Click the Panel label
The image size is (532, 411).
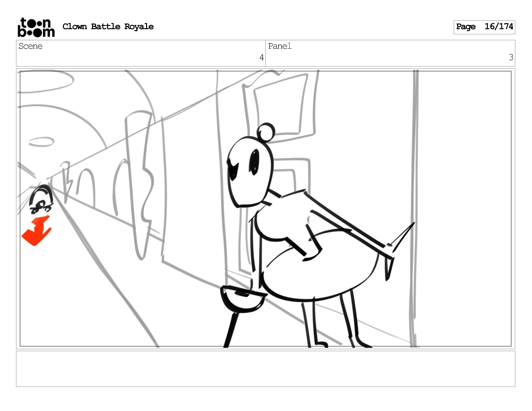coord(280,46)
